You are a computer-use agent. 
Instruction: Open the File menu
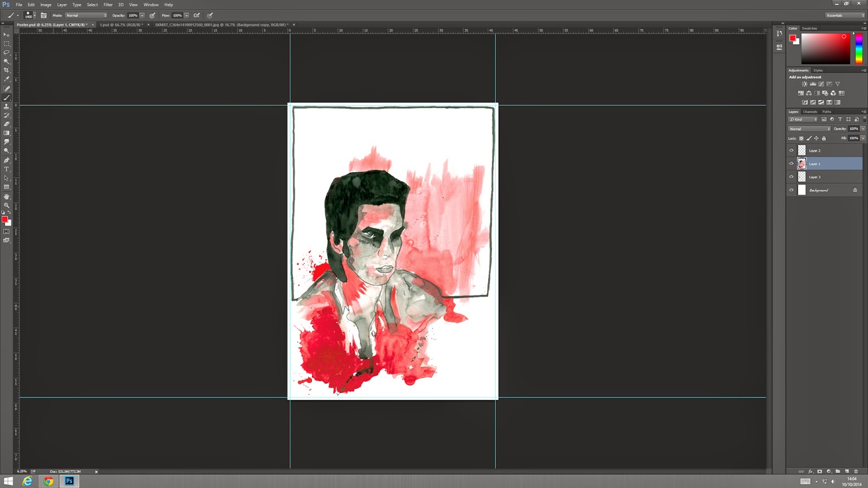coord(19,4)
